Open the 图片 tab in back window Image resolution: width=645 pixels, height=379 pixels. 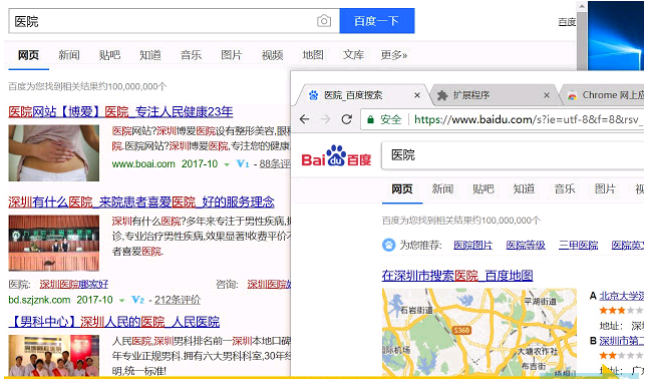pyautogui.click(x=231, y=55)
